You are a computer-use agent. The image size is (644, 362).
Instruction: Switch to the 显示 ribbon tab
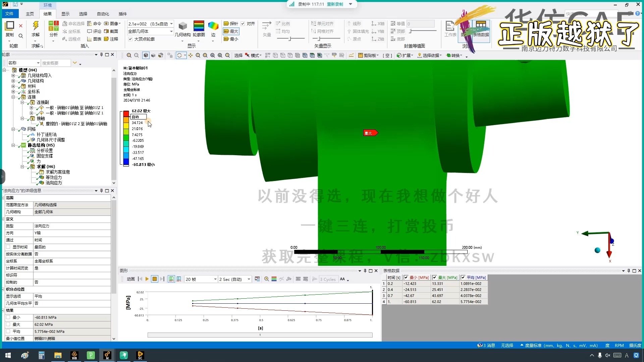(x=65, y=14)
